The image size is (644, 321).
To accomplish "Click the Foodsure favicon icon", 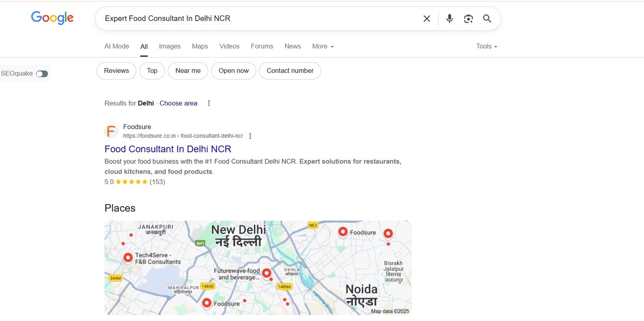I will point(111,131).
